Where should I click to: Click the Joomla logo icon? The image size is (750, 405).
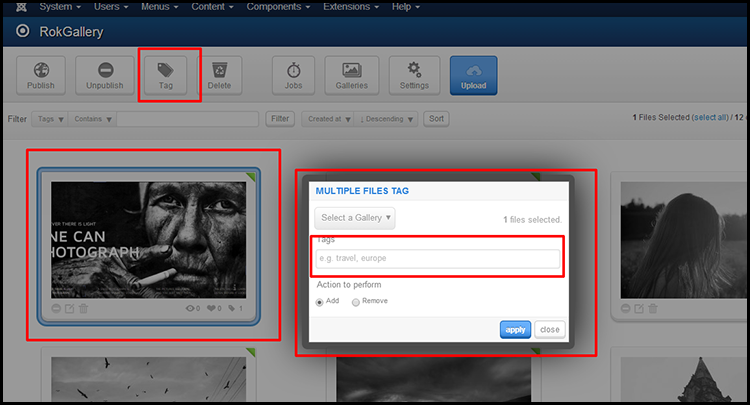[22, 7]
